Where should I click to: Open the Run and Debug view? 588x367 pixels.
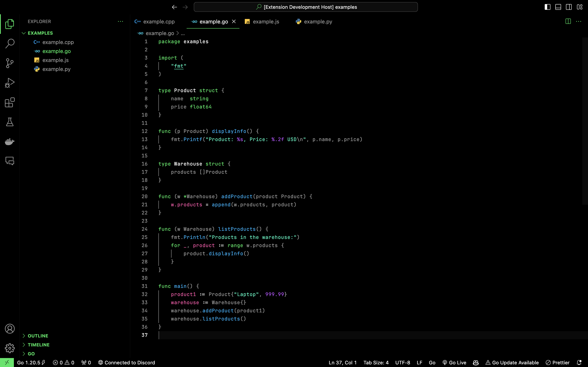[10, 83]
